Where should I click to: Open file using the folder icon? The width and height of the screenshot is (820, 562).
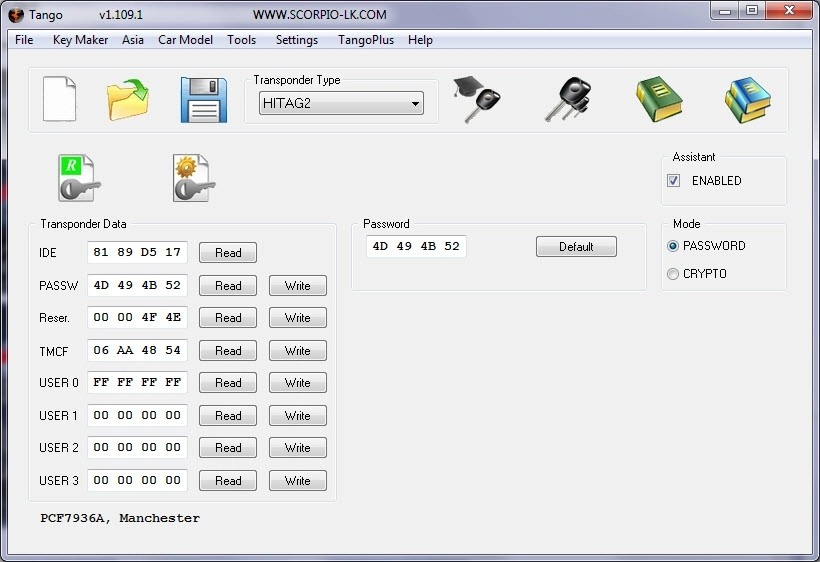click(x=128, y=100)
